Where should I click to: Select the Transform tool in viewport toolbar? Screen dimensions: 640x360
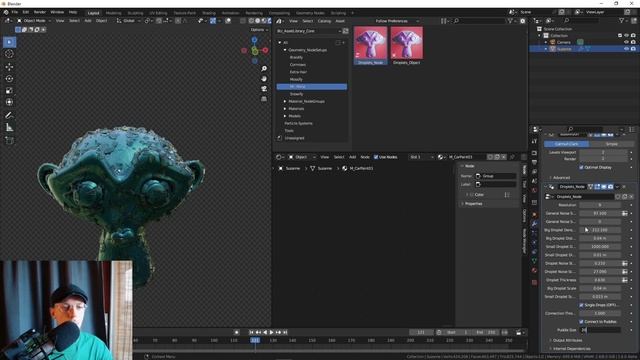click(9, 102)
